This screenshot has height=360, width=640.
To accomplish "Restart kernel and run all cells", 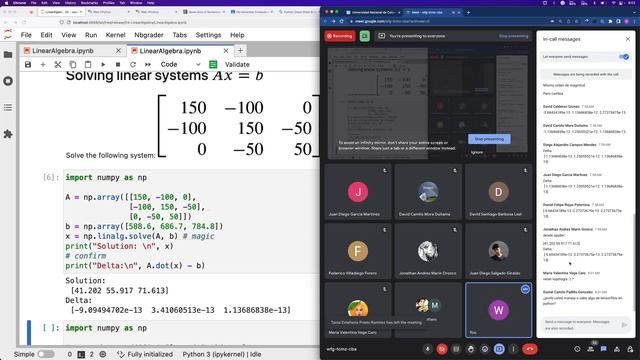I will (148, 64).
